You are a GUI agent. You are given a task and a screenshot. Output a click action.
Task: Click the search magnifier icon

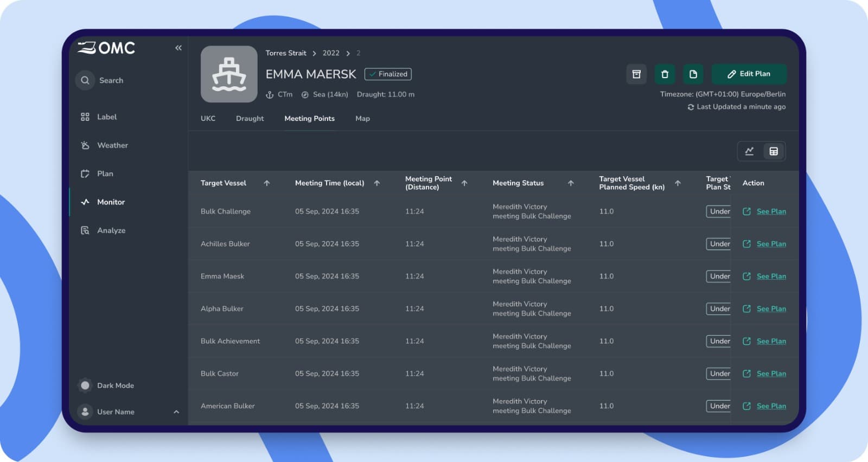click(x=85, y=80)
